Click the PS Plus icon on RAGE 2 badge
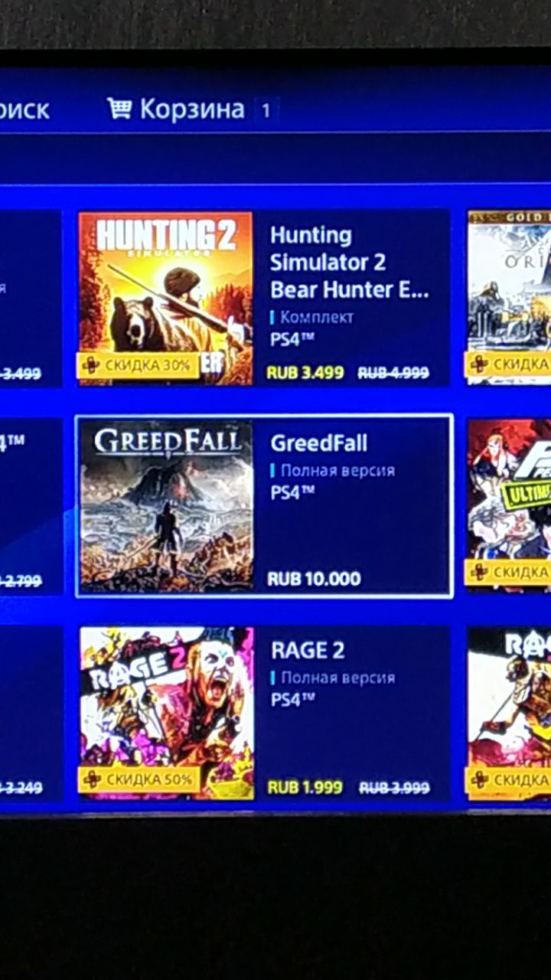551x980 pixels. [92, 779]
